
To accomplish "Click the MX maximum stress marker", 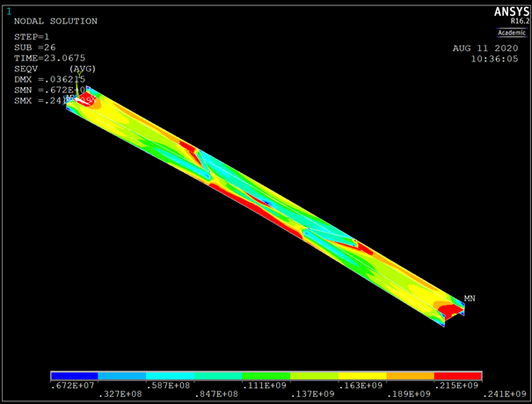I will [72, 98].
